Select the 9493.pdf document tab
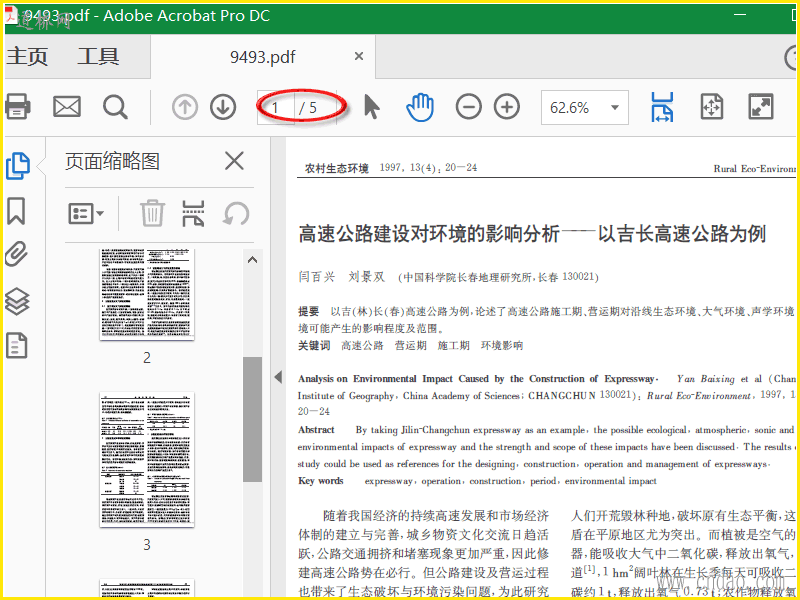800x600 pixels. coord(262,57)
